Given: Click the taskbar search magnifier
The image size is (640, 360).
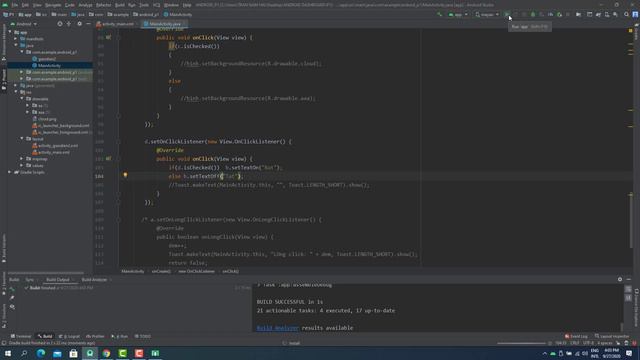Looking at the screenshot, I should point(24,353).
